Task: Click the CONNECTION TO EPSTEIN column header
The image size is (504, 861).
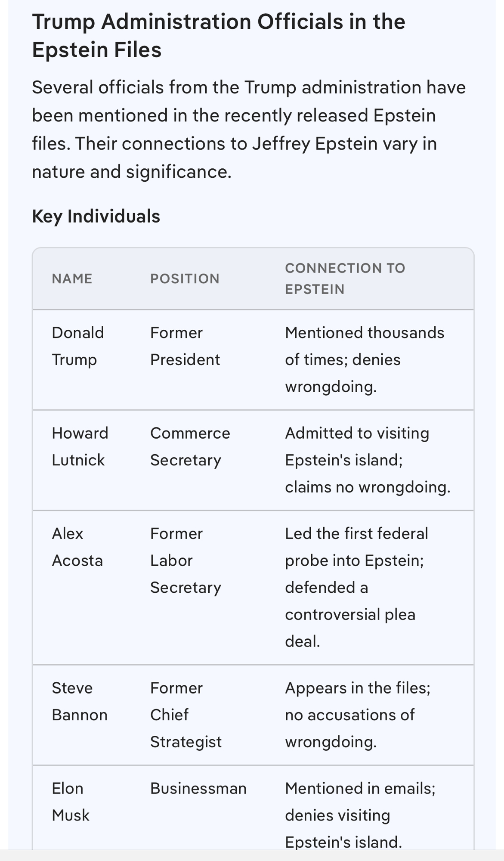Action: click(x=345, y=279)
